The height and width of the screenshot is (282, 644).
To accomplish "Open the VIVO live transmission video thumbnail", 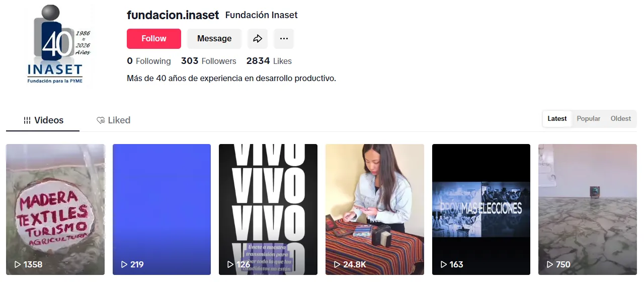I will tap(268, 209).
